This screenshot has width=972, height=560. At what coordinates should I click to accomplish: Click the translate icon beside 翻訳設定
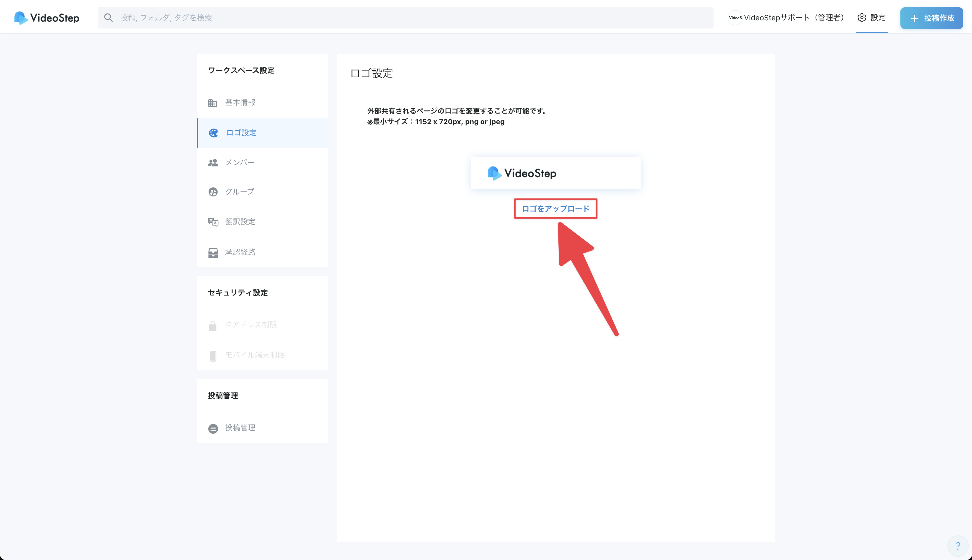(213, 222)
